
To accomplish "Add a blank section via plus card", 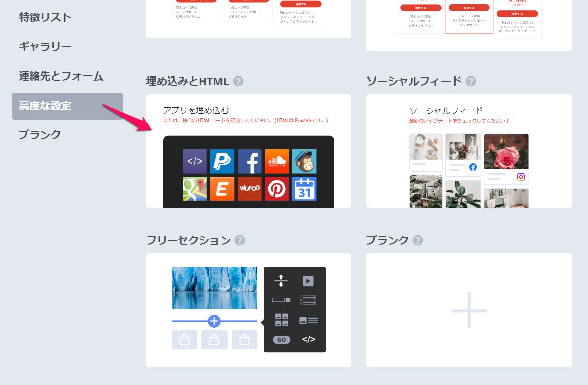I will tap(469, 310).
